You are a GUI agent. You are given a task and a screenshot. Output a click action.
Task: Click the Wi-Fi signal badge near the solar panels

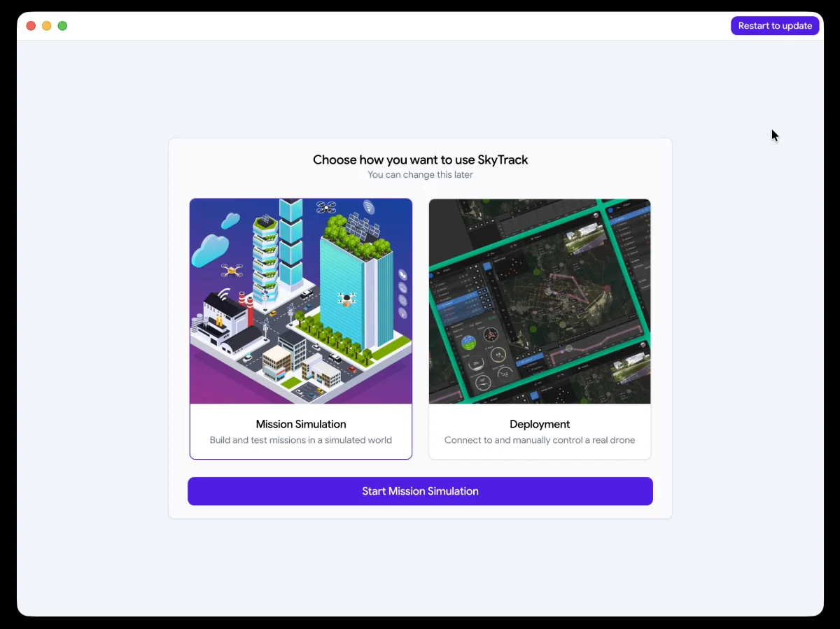point(369,207)
